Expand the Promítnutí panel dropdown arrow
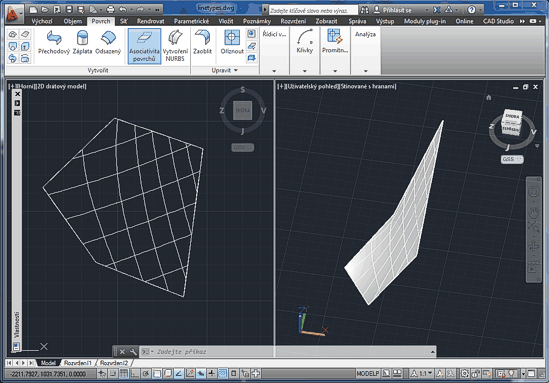549x383 pixels. point(335,71)
